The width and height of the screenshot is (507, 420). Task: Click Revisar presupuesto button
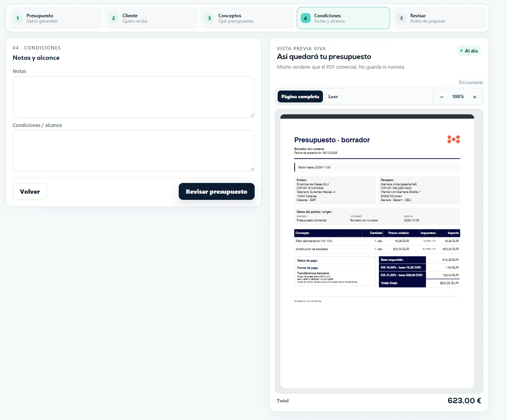click(x=217, y=191)
